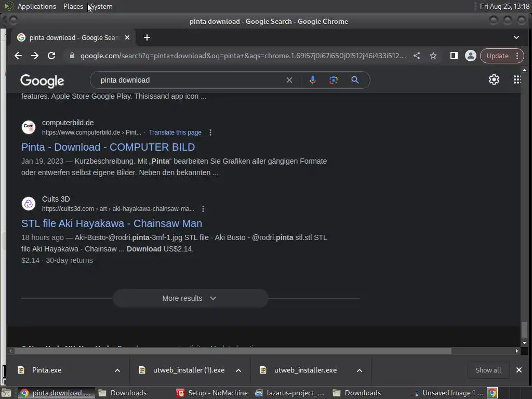Open Pinta - Download - COMPUTER BILD result

[x=108, y=147]
